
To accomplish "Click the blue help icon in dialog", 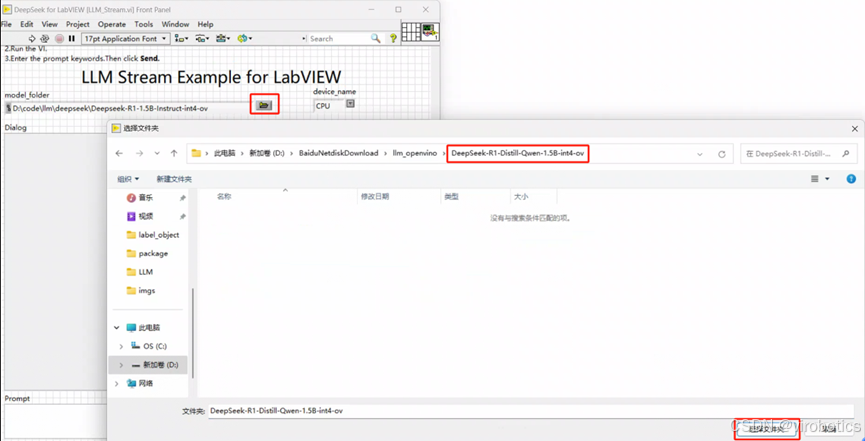I will coord(851,179).
